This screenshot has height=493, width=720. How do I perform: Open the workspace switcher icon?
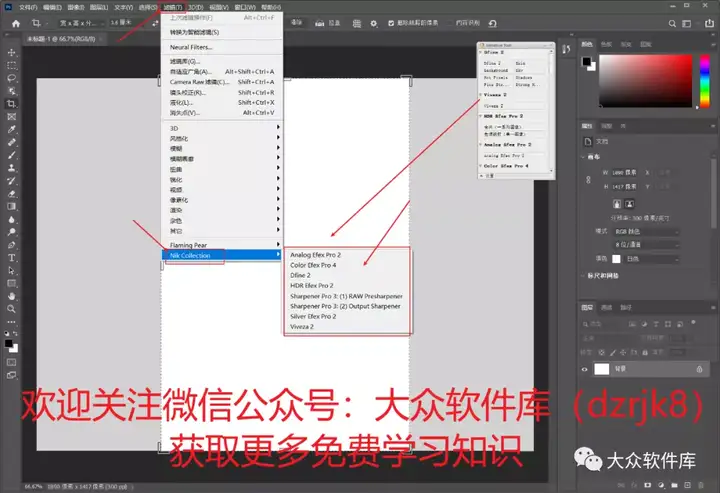coord(686,23)
